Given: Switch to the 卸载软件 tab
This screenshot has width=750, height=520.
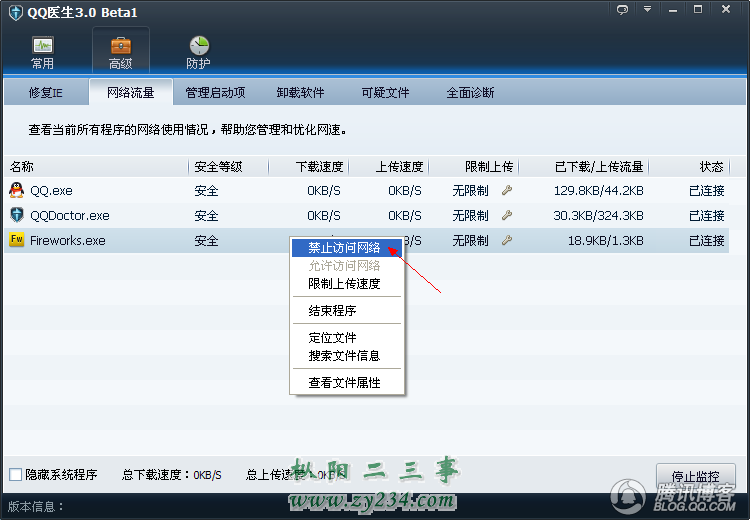Looking at the screenshot, I should [x=300, y=92].
